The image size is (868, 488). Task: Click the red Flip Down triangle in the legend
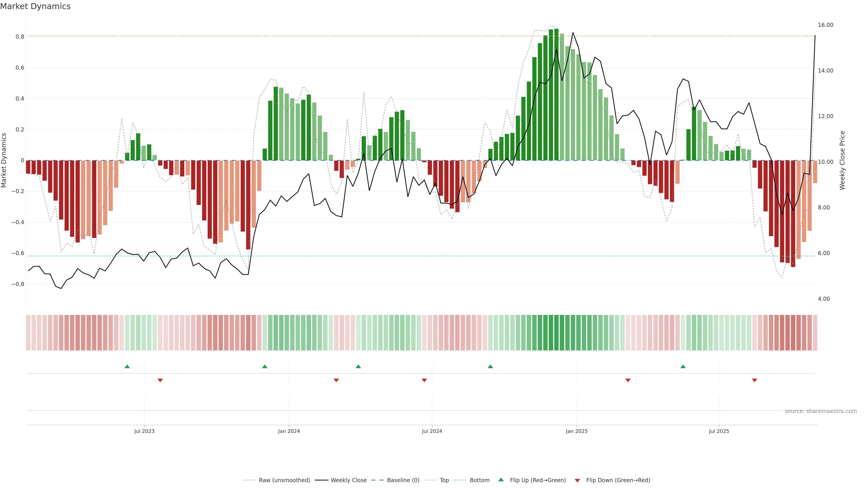tap(577, 480)
